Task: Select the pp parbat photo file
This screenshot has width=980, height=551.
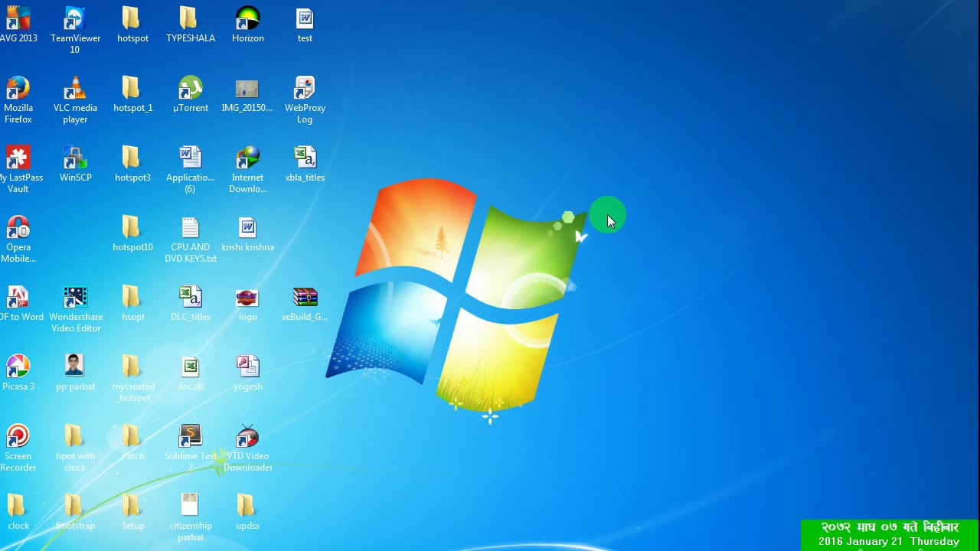Action: pos(75,373)
